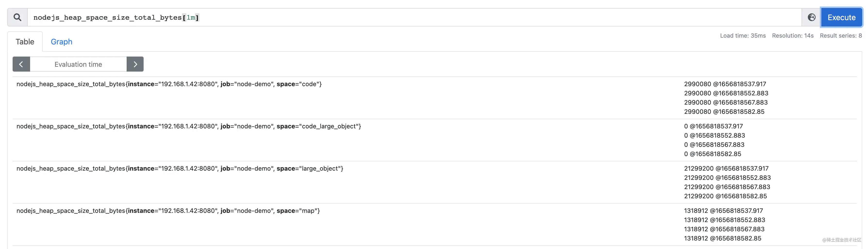Viewport: 868px width, 249px height.
Task: Click the search magnifier icon
Action: [17, 17]
